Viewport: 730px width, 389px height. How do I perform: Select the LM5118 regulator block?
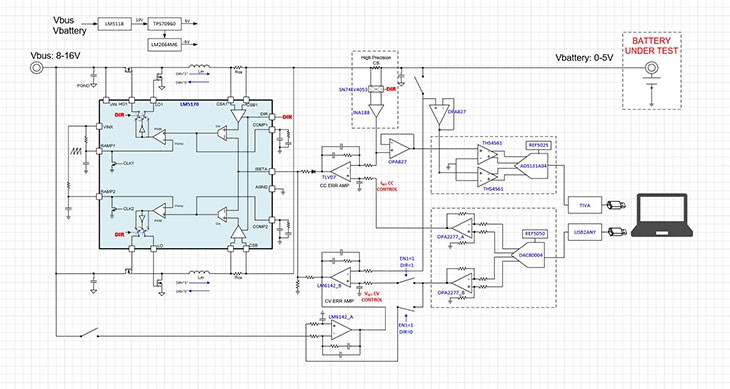(x=115, y=23)
